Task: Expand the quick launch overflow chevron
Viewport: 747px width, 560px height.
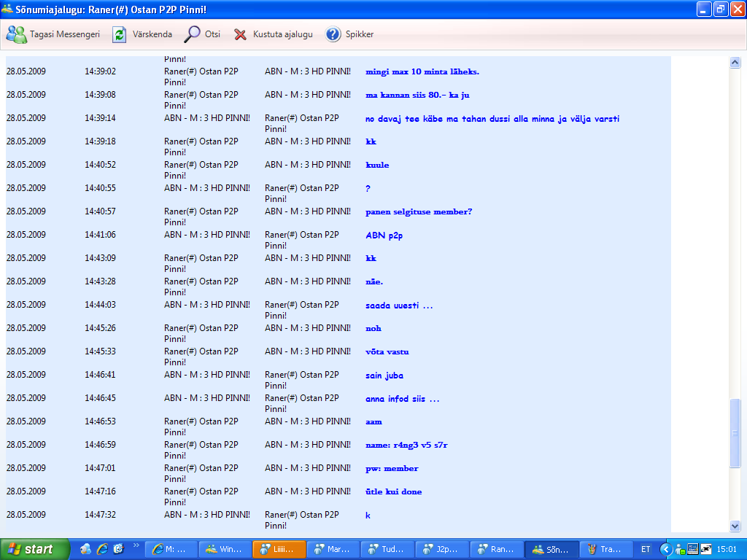Action: pos(135,545)
